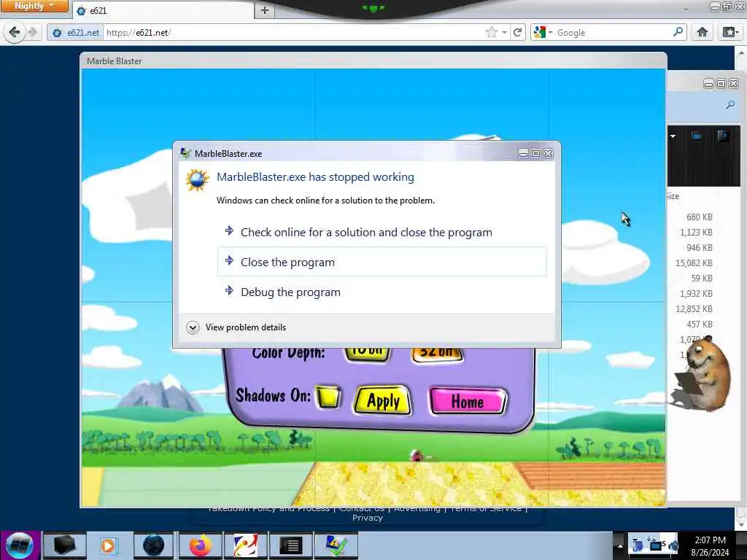Open error report checkmark taskbar icon
Viewport: 747px width, 560px height.
pos(336,545)
